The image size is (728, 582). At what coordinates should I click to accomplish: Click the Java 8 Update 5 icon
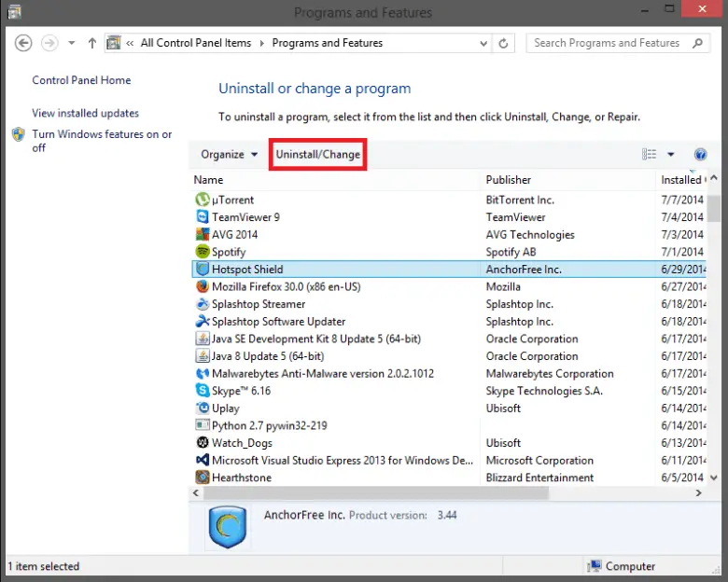[x=203, y=356]
